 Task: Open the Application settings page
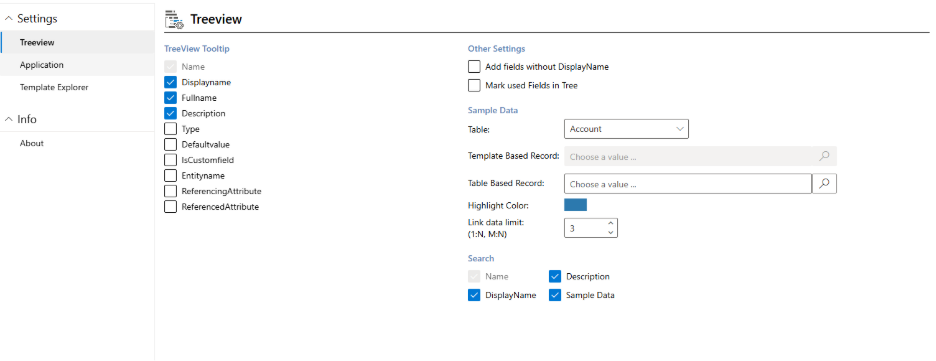pos(78,65)
